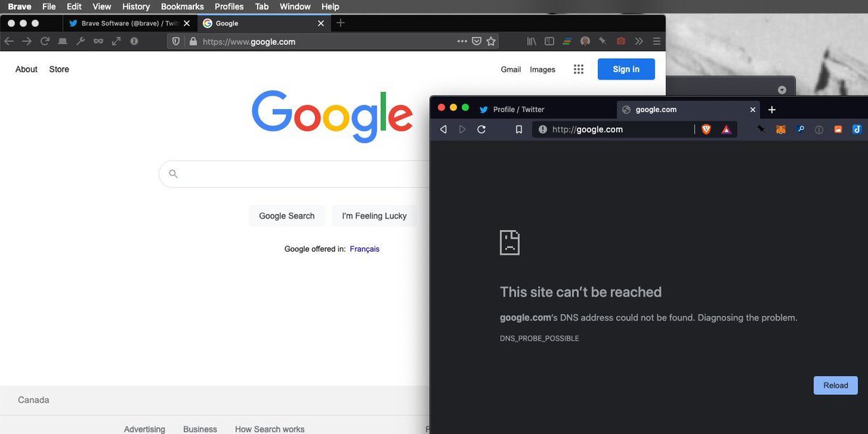Click the About link on Google
The width and height of the screenshot is (868, 434).
27,69
